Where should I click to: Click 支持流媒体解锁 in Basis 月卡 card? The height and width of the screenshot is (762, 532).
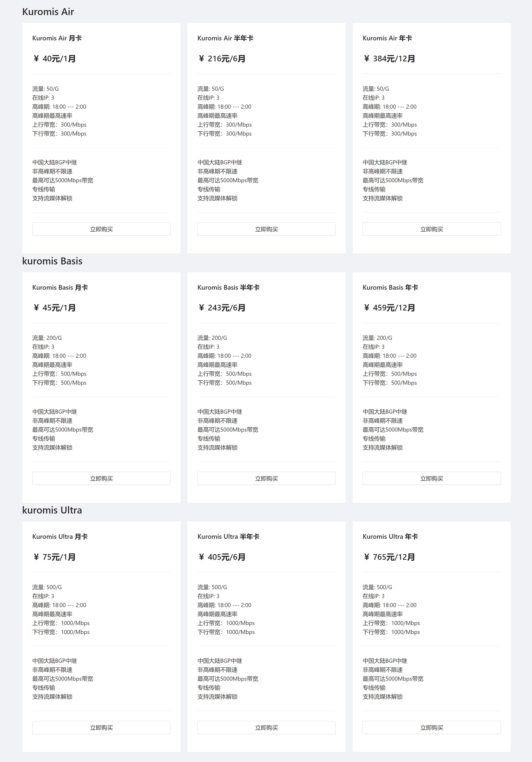(52, 447)
